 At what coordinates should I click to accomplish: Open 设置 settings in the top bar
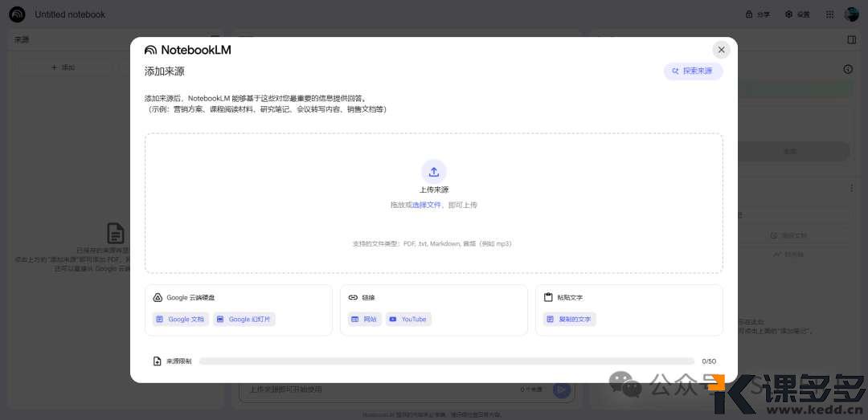(797, 14)
